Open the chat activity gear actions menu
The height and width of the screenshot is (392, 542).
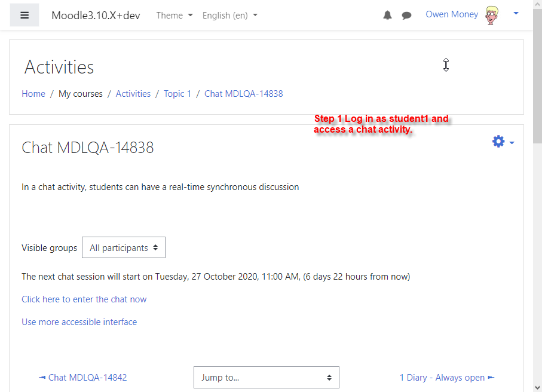pos(503,142)
